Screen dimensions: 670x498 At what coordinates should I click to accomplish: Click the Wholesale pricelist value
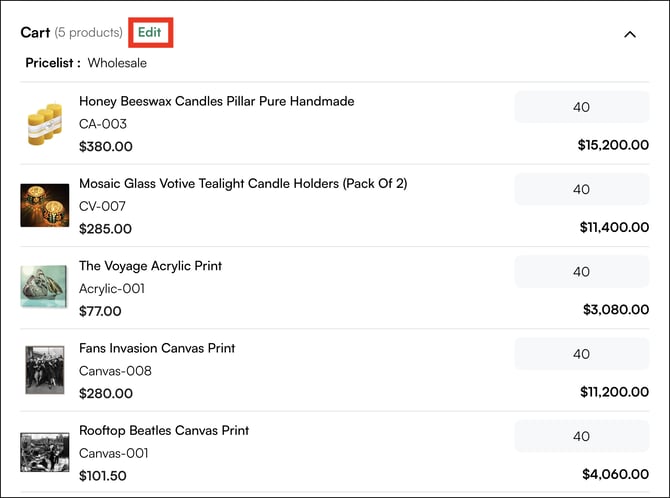[x=117, y=63]
